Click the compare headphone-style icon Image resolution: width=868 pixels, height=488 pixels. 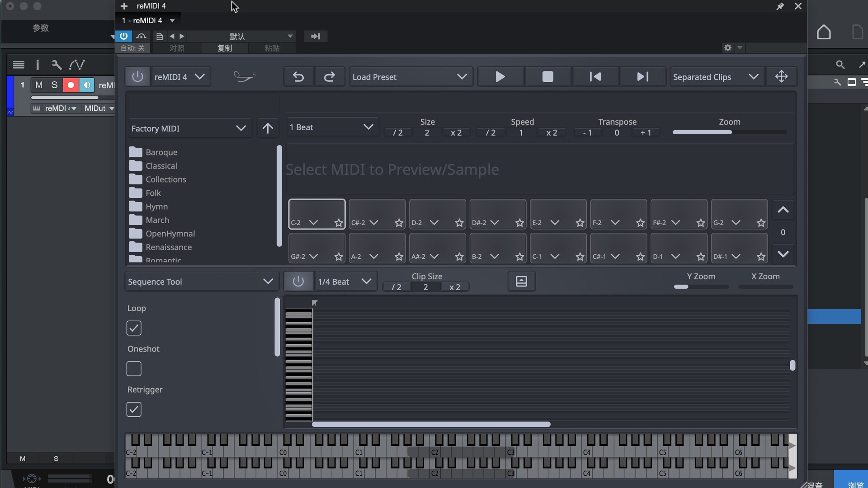point(142,36)
